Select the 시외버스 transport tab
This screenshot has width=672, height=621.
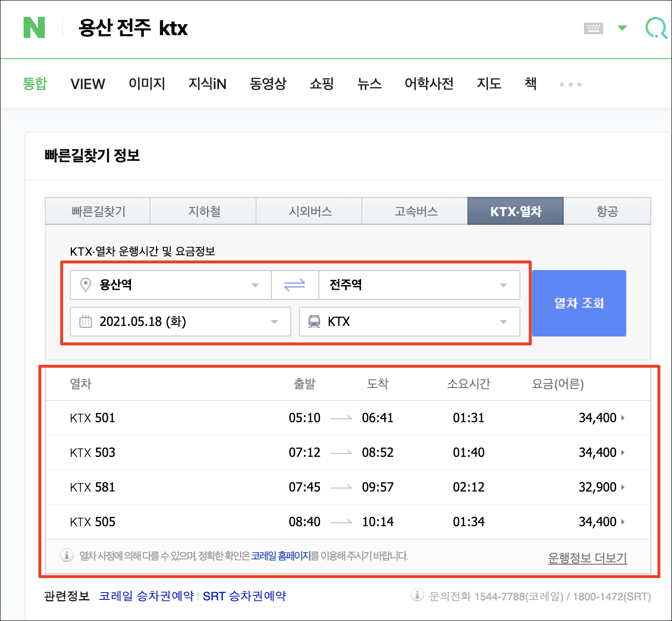[310, 211]
